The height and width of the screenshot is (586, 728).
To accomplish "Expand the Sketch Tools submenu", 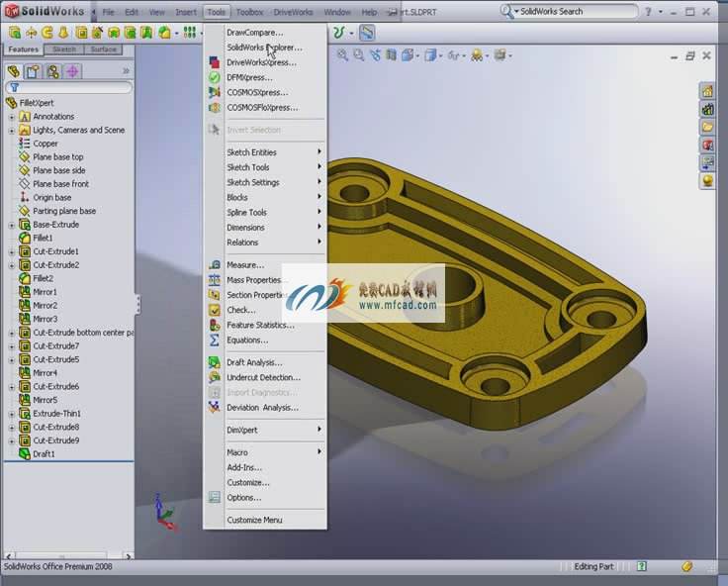I will pyautogui.click(x=265, y=167).
